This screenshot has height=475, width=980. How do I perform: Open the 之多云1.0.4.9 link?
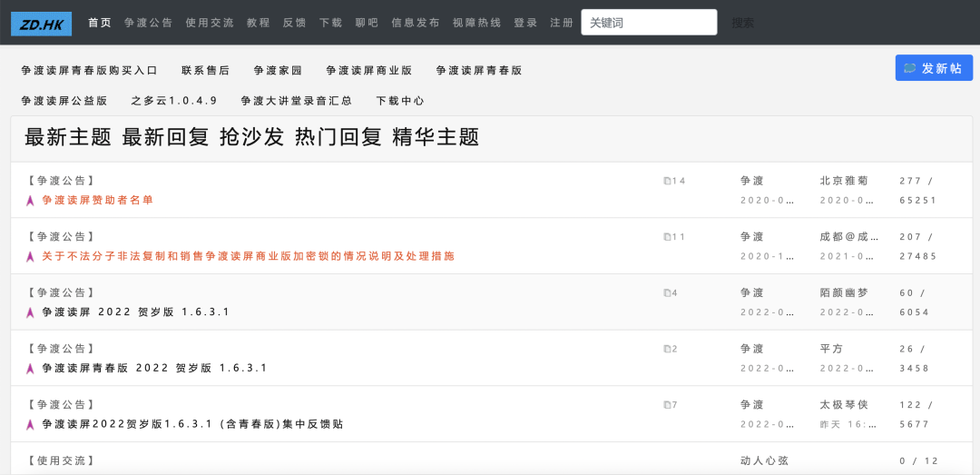174,101
